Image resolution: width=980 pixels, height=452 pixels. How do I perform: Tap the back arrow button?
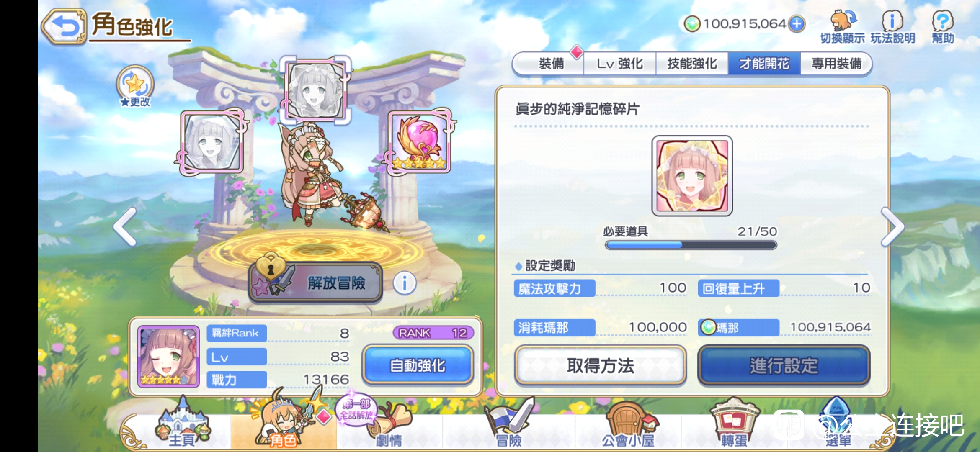point(64,27)
